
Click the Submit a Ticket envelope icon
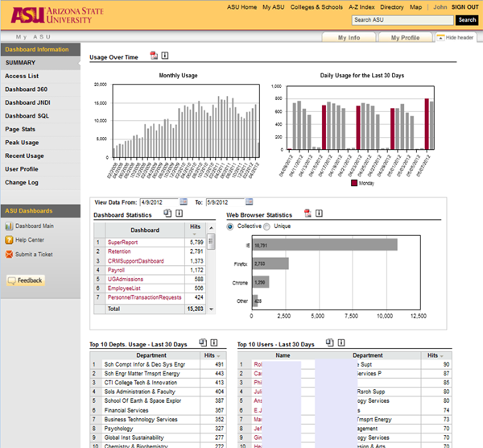coord(9,254)
